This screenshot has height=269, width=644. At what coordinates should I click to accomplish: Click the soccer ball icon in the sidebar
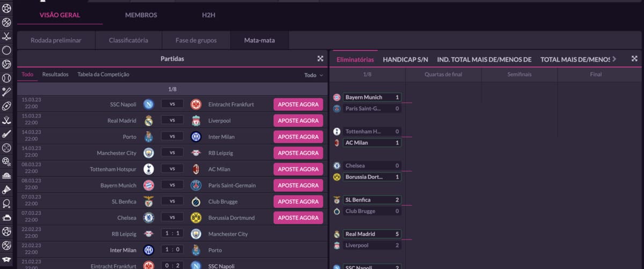click(6, 9)
